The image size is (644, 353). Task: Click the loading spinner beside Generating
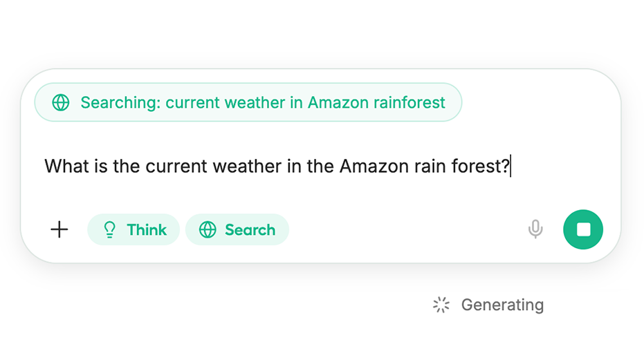click(441, 305)
